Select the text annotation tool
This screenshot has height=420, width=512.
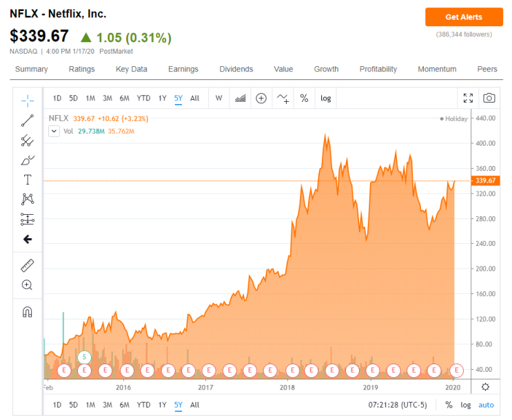point(28,180)
